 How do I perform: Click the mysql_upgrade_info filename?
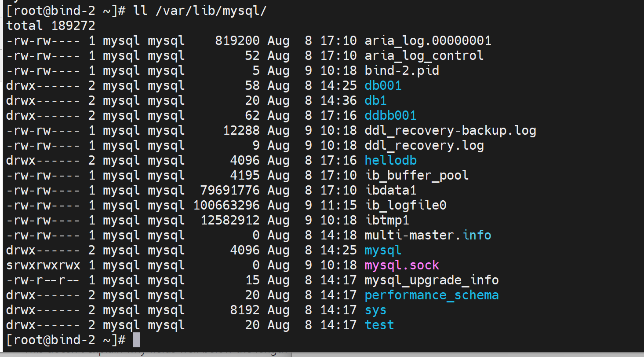click(431, 280)
